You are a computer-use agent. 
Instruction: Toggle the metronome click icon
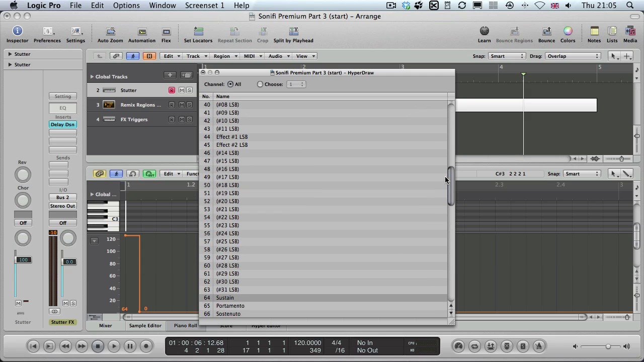pos(539,346)
